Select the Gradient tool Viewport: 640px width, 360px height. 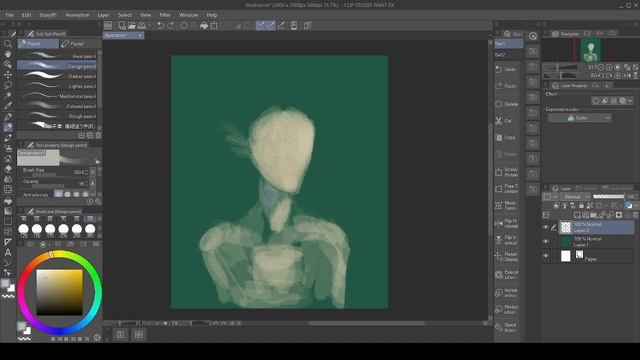click(x=8, y=211)
